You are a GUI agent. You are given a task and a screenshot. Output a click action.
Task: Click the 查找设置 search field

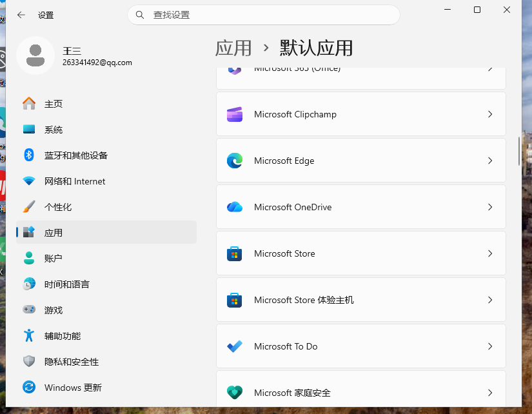click(x=264, y=15)
